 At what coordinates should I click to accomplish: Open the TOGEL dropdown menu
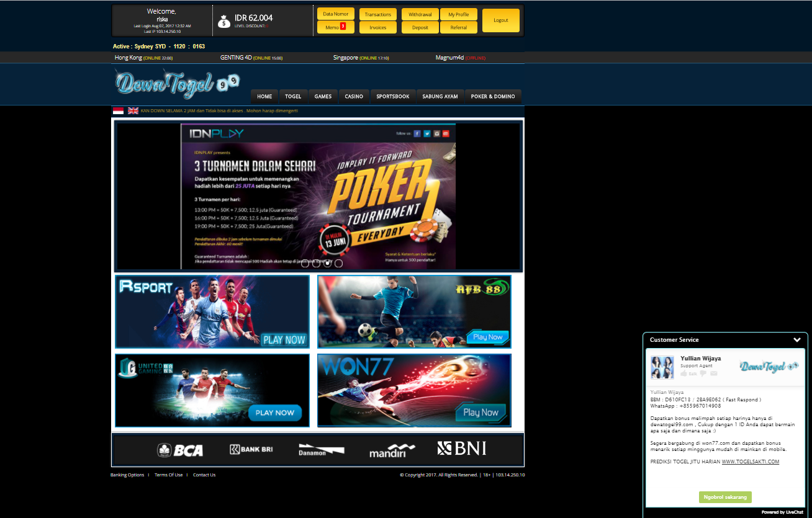tap(293, 96)
